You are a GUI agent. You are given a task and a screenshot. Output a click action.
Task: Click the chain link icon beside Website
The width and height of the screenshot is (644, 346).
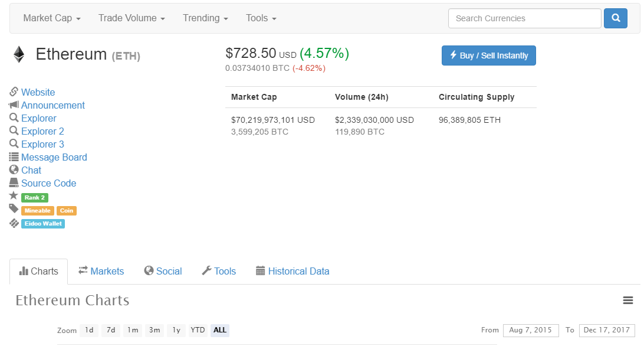coord(14,92)
